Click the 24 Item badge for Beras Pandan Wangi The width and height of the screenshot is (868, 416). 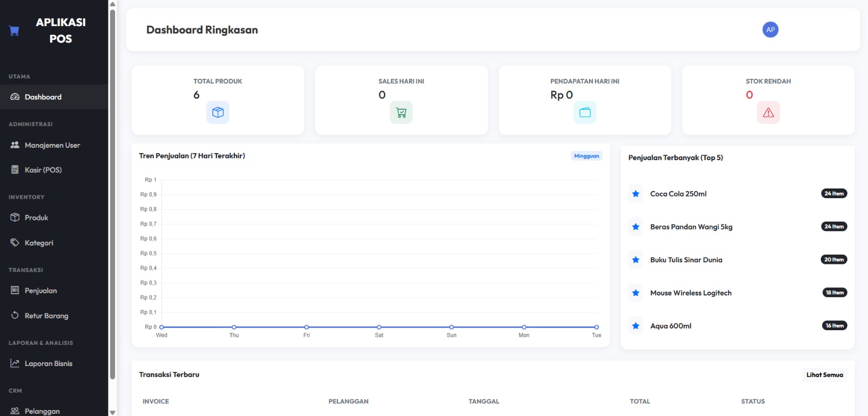(834, 226)
